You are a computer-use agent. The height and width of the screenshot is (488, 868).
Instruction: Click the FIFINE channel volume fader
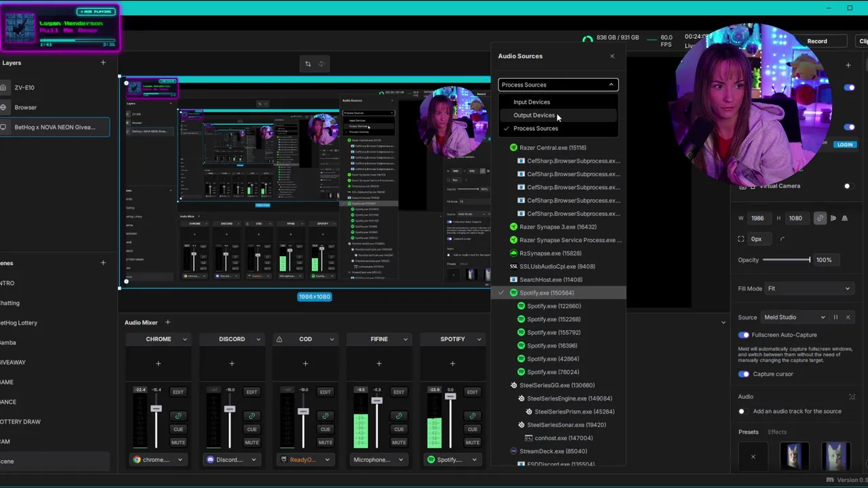point(376,401)
